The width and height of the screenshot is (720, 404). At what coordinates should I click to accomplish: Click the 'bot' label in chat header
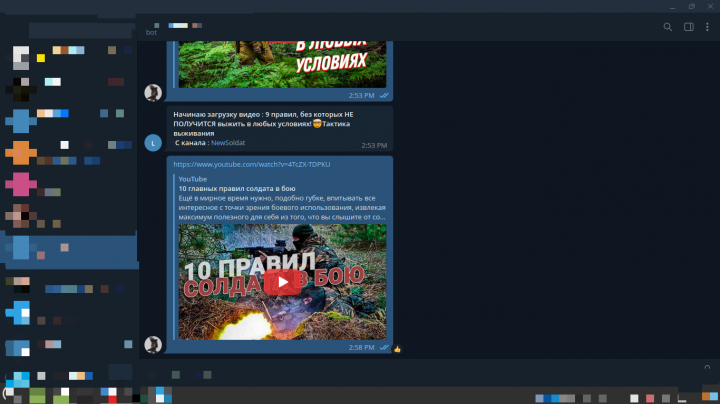click(151, 33)
